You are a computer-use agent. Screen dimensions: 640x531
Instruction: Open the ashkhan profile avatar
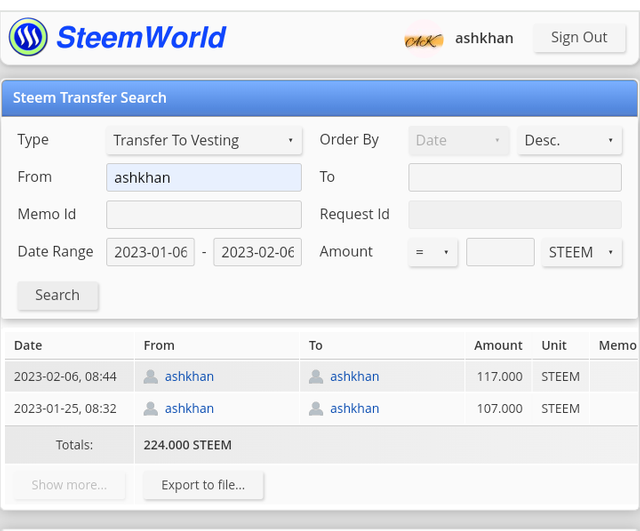[424, 39]
